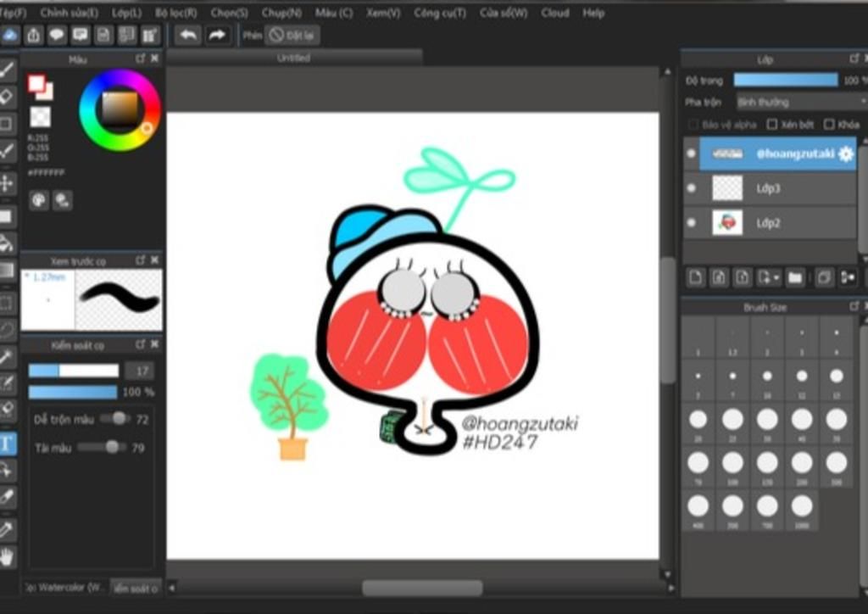Adjust the Dễ trộn màu slider
The width and height of the screenshot is (868, 614).
tap(115, 419)
